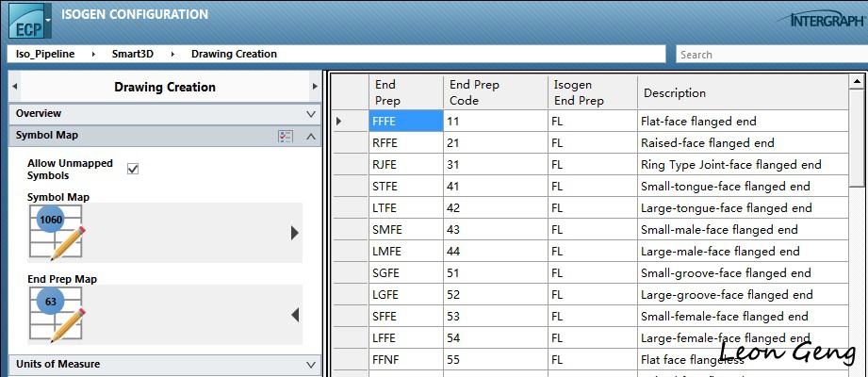Expand the Units of Measure section
This screenshot has width=868, height=377.
311,364
